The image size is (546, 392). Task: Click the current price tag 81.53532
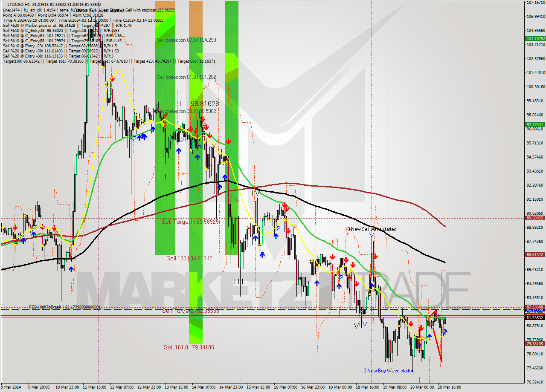[x=534, y=318]
